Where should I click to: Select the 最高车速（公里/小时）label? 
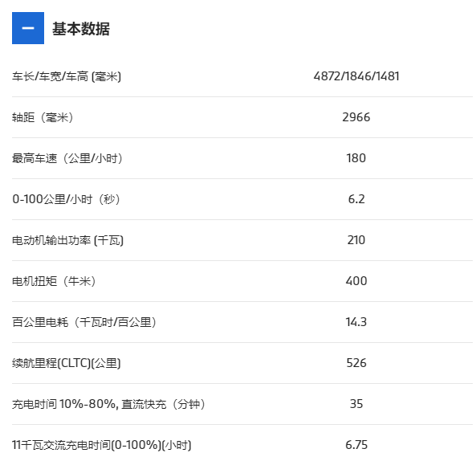click(67, 158)
